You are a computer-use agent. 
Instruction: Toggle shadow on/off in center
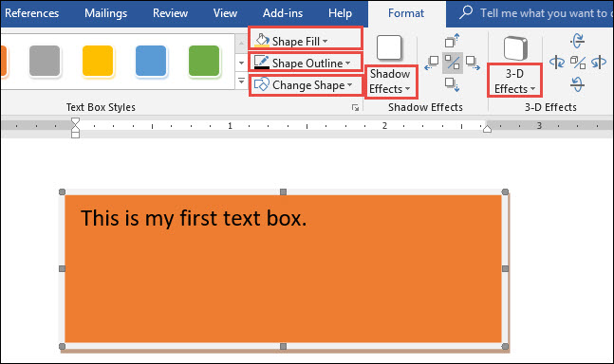453,63
